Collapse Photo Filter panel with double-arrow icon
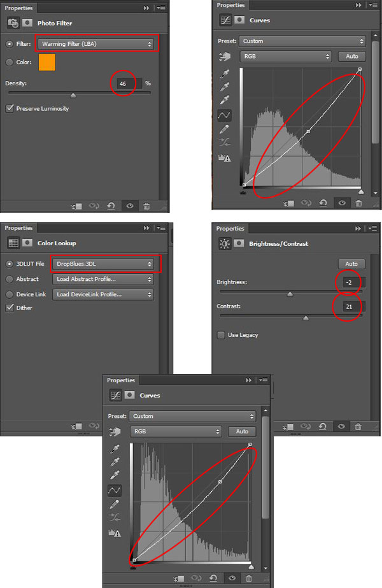The height and width of the screenshot is (588, 382). (146, 8)
